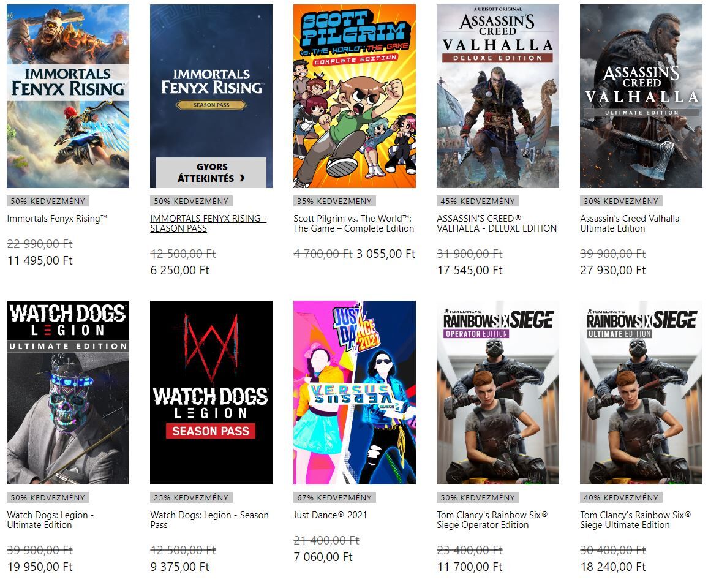The height and width of the screenshot is (588, 719).
Task: Select Rainbow Six Siege Operator Edition cover
Action: (x=497, y=392)
